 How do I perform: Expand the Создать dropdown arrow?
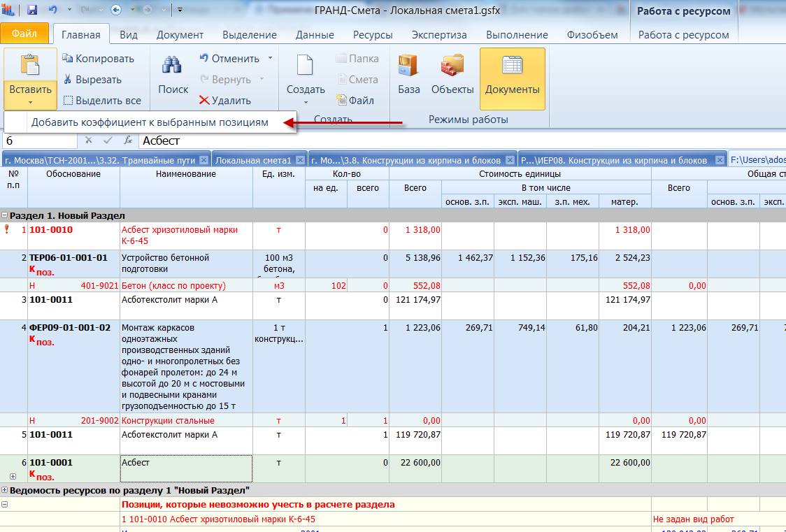click(306, 102)
